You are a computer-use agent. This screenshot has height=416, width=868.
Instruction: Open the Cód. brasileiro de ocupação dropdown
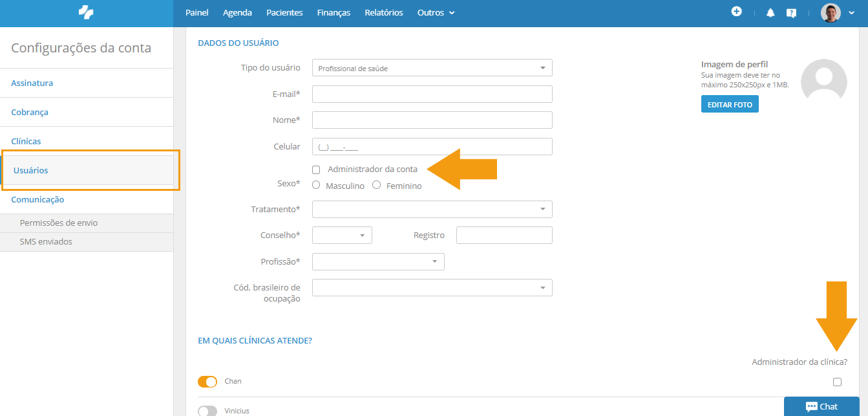click(432, 287)
